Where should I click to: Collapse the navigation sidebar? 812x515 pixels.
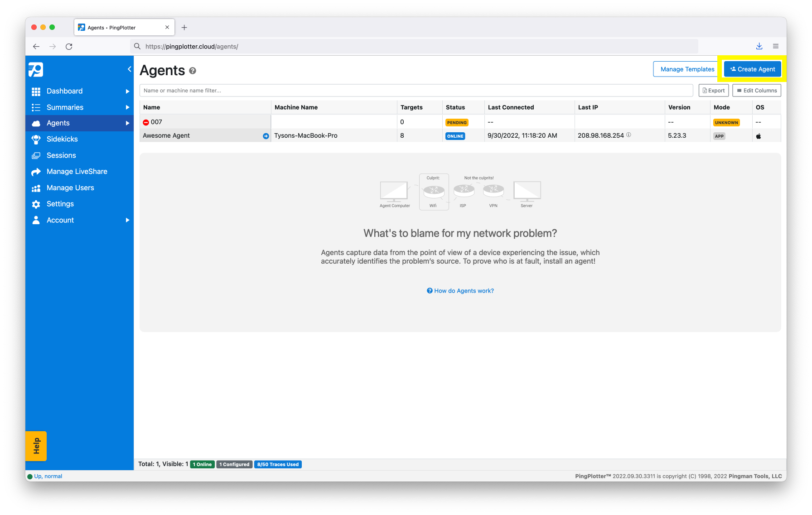point(129,69)
